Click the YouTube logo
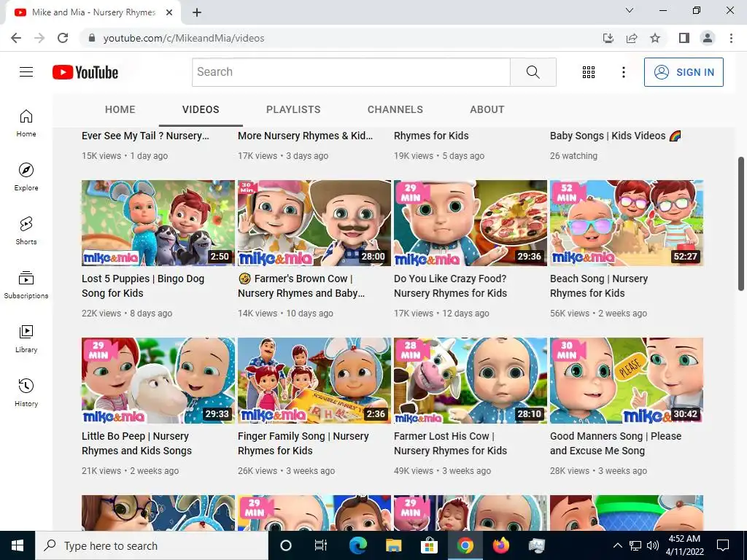 click(85, 72)
